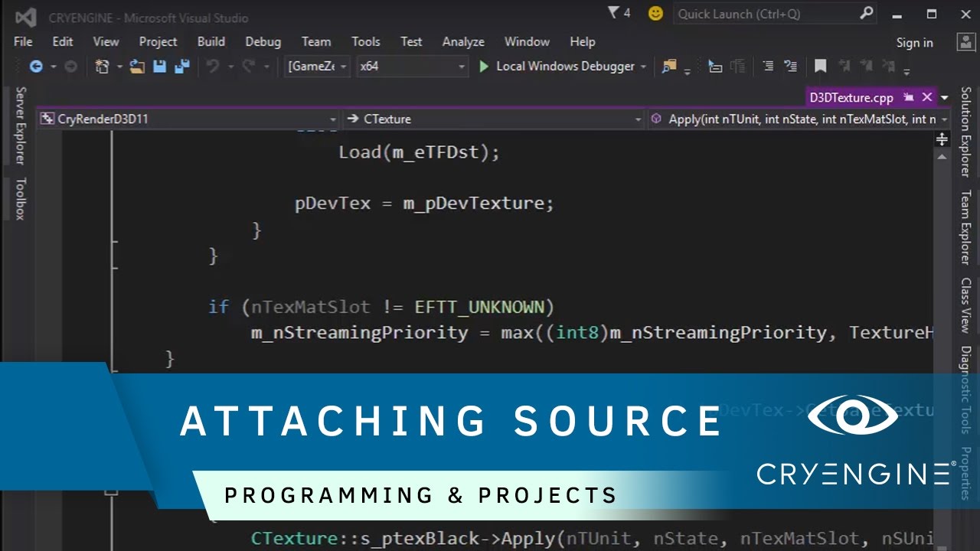Open the Build menu
Viewport: 980px width, 551px height.
click(x=211, y=42)
